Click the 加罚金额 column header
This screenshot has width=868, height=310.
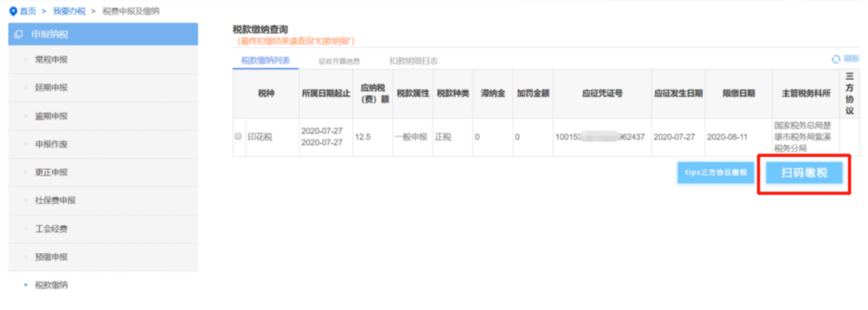click(533, 93)
